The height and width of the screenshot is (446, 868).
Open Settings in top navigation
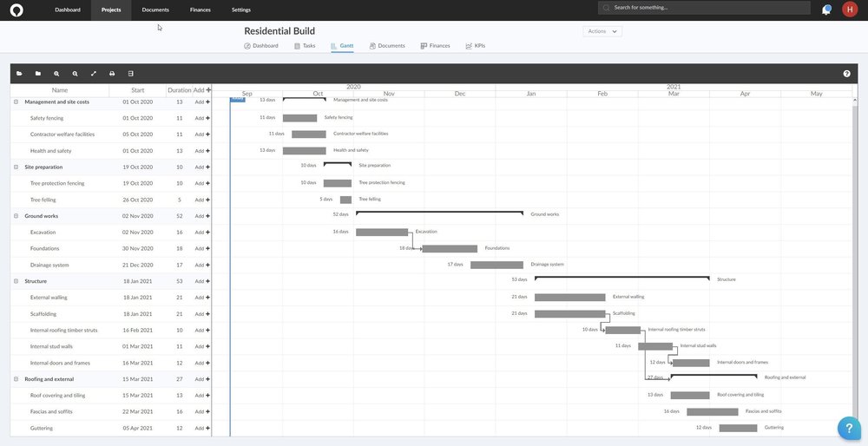[240, 10]
